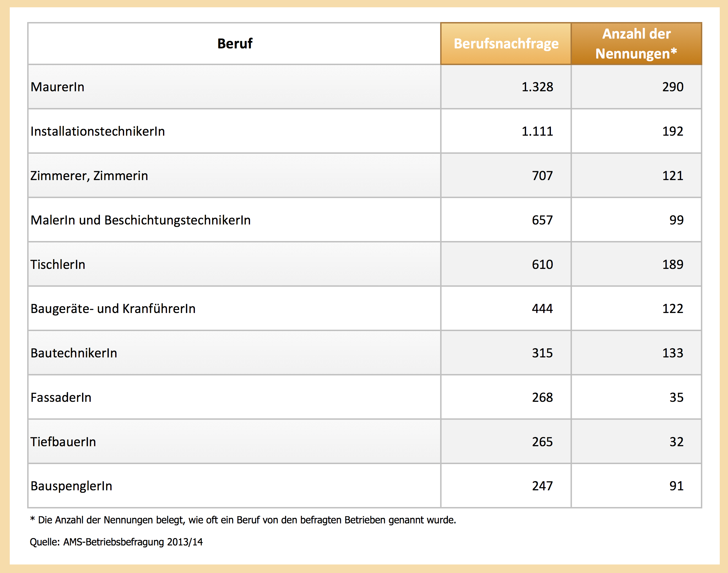
Task: Select the 1.111 demand value
Action: (537, 131)
